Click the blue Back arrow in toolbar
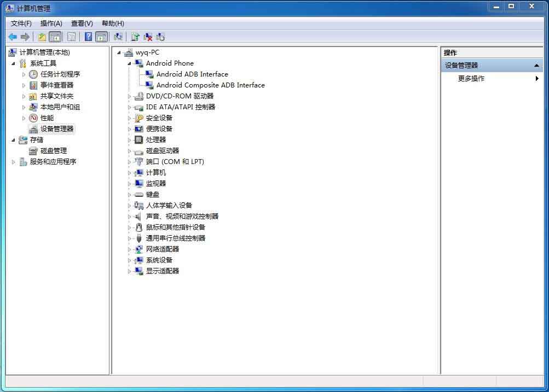This screenshot has height=392, width=549. 13,37
